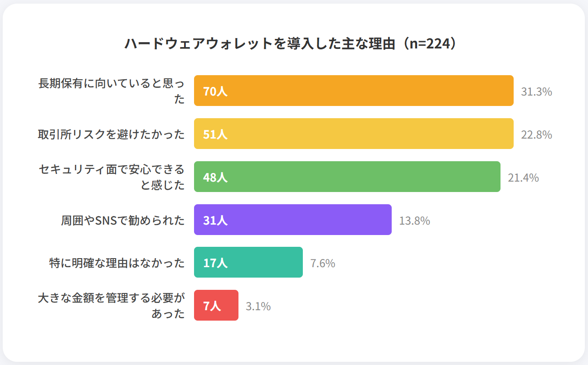Viewport: 588px width, 365px height.
Task: Select the 3.1% percentage value
Action: click(258, 306)
